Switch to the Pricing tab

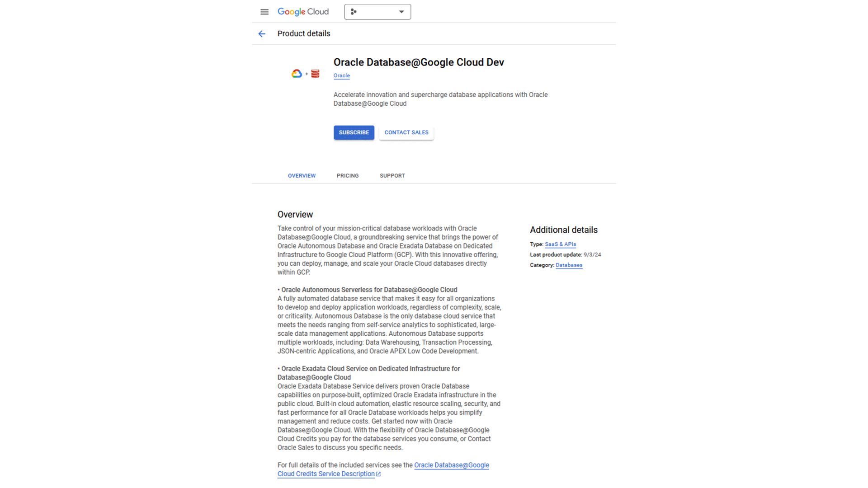point(347,175)
